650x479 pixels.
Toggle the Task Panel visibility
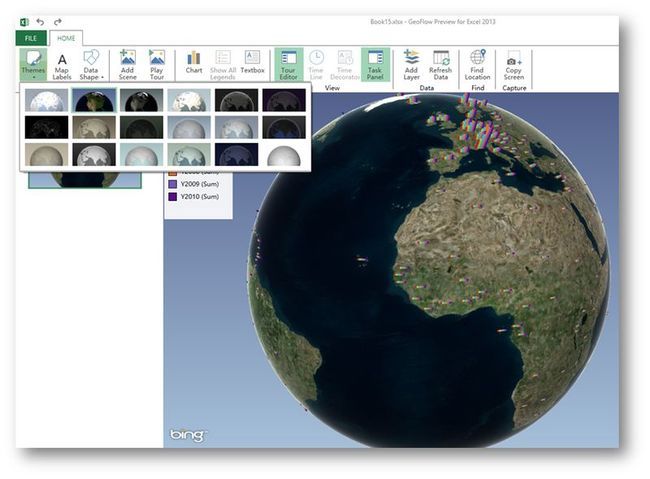[x=375, y=65]
